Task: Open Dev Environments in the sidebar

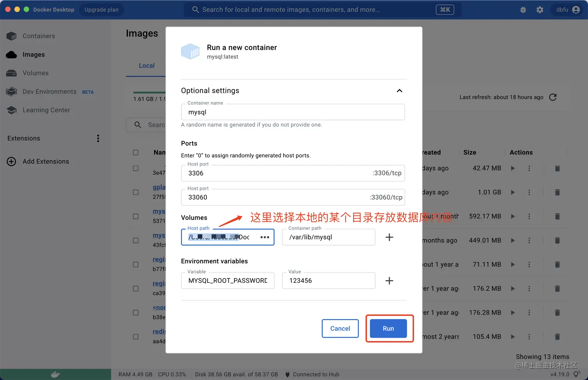Action: (x=49, y=92)
